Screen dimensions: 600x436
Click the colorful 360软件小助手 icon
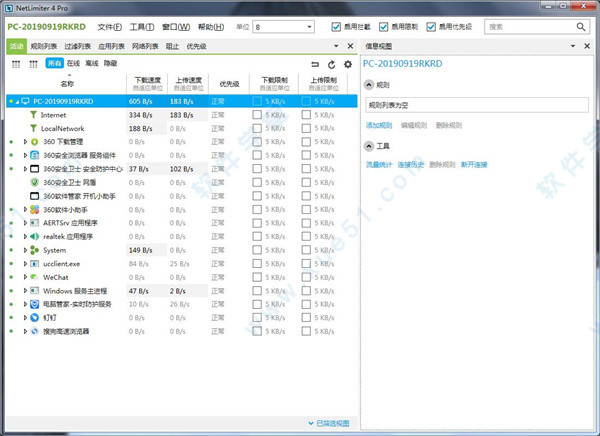[34, 209]
